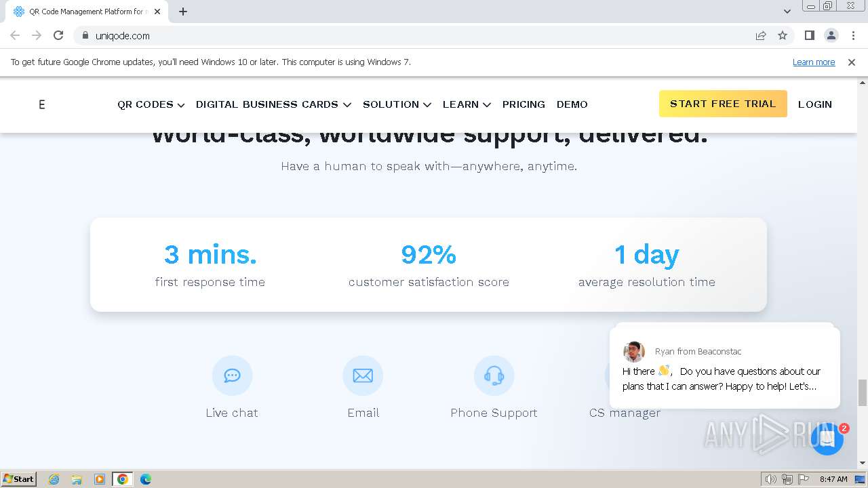This screenshot has width=868, height=488.
Task: Click START FREE TRIAL button
Action: coord(723,104)
